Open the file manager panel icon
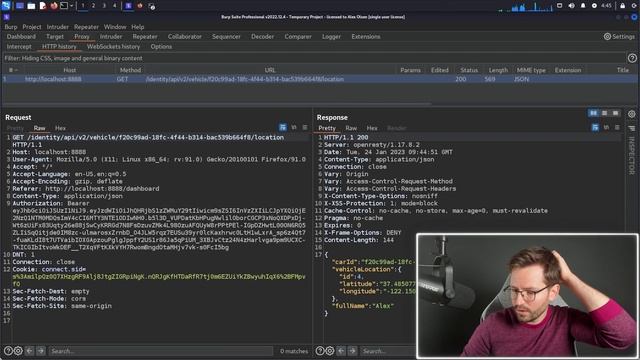The width and height of the screenshot is (640, 360). point(31,6)
